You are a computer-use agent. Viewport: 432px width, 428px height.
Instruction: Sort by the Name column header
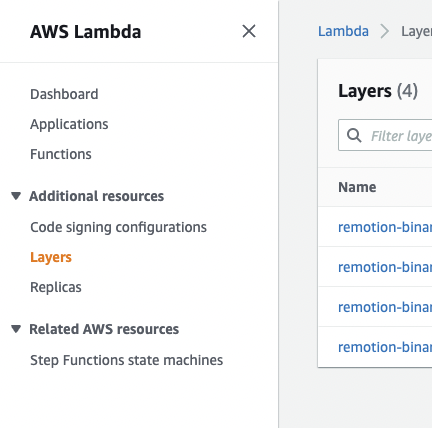point(357,187)
